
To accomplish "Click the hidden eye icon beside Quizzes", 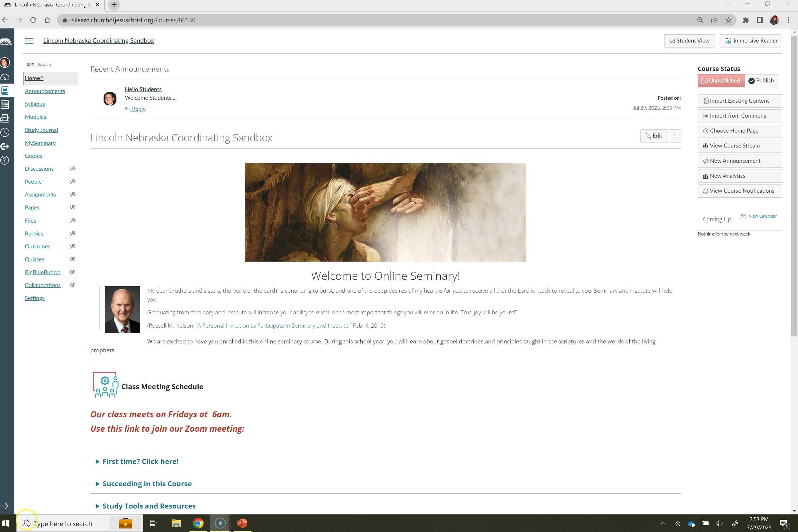I will click(x=73, y=259).
